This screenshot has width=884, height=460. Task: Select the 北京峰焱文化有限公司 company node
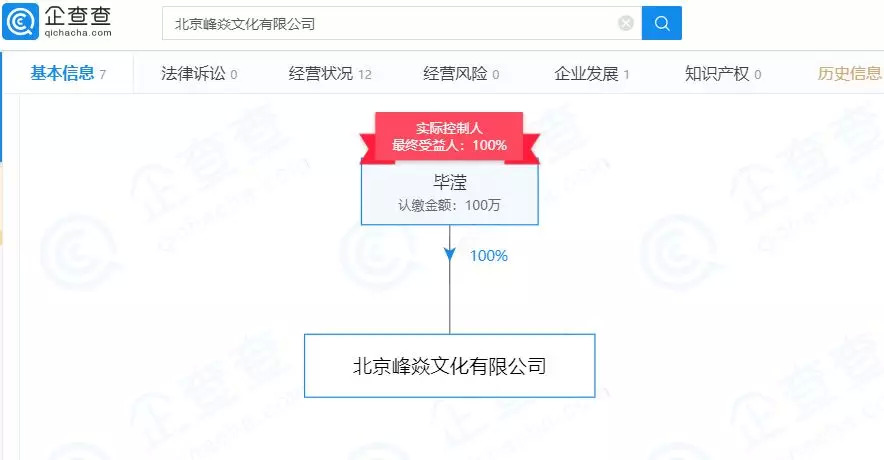[x=449, y=366]
